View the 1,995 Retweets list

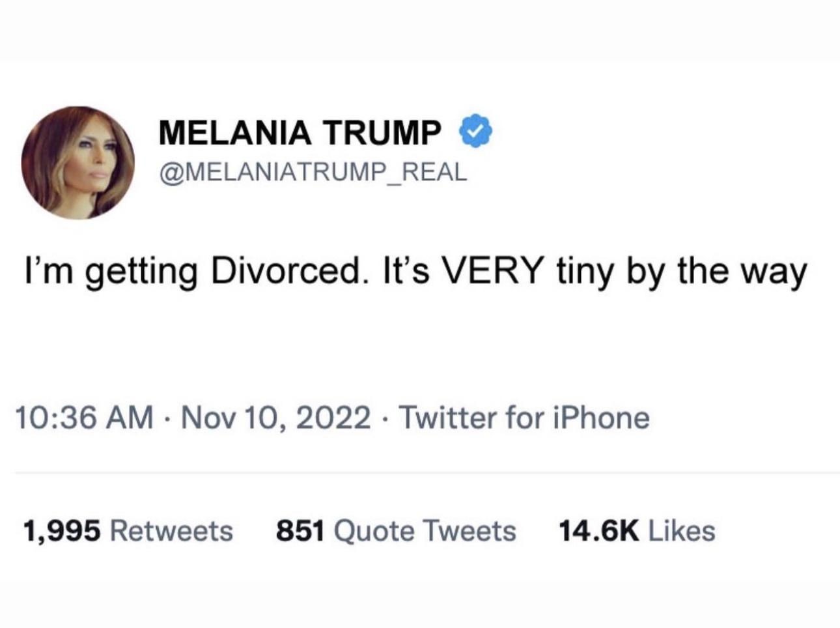(x=128, y=530)
